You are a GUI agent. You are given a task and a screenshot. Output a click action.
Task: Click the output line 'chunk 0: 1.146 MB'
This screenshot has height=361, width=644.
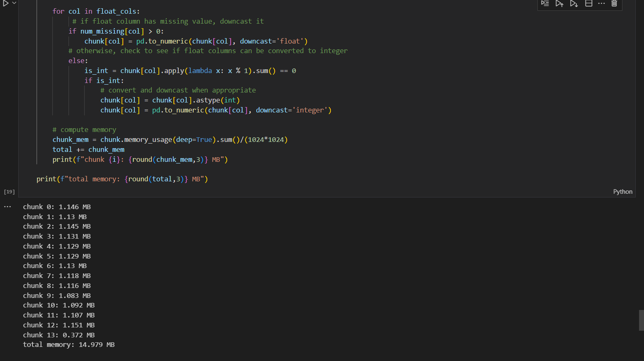coord(57,207)
